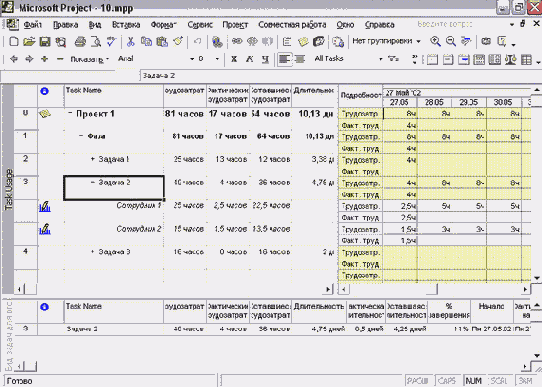Align text to the left
Image resolution: width=542 pixels, height=387 pixels.
pyautogui.click(x=284, y=59)
